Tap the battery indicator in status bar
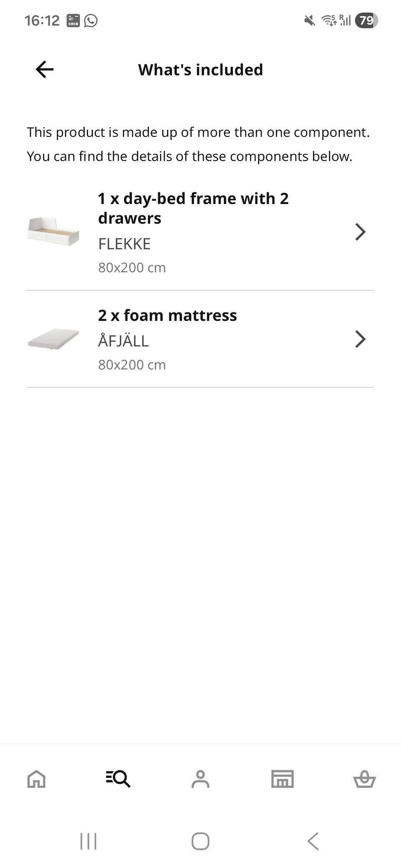The height and width of the screenshot is (868, 401). [x=366, y=20]
